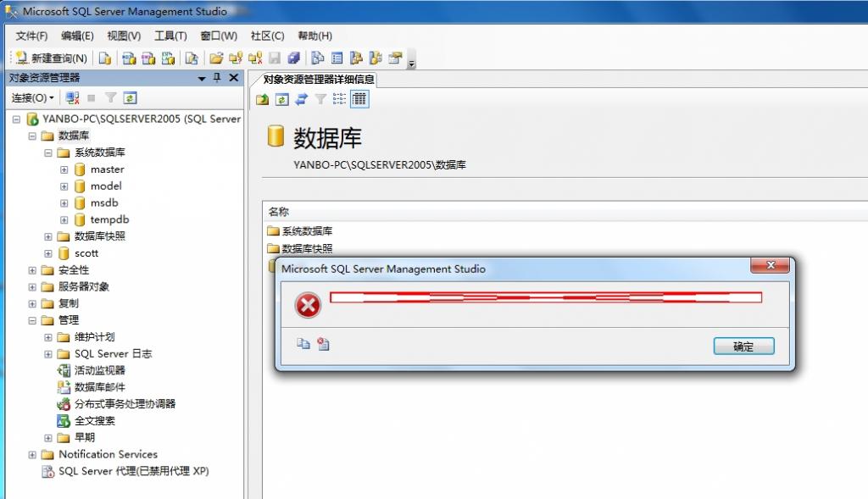Expand the 服务器对象 folder
The image size is (868, 499).
[x=32, y=287]
